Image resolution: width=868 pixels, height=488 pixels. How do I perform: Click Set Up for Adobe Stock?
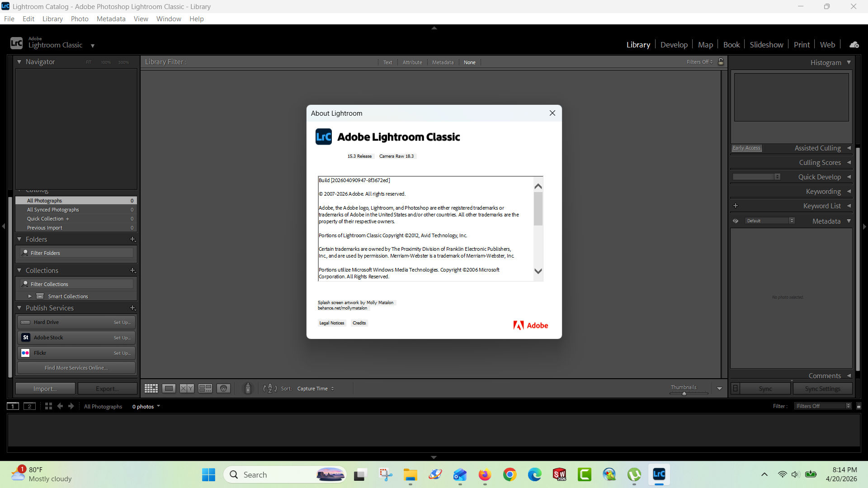(x=122, y=338)
